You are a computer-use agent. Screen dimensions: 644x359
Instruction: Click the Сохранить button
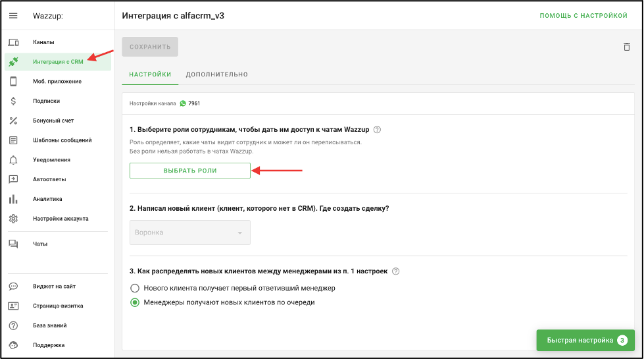(x=150, y=47)
